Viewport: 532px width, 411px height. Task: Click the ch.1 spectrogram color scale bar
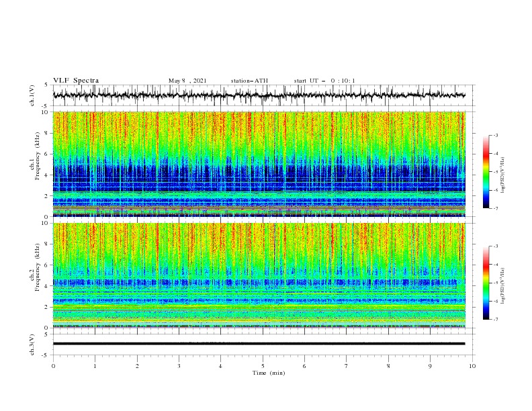click(x=486, y=172)
